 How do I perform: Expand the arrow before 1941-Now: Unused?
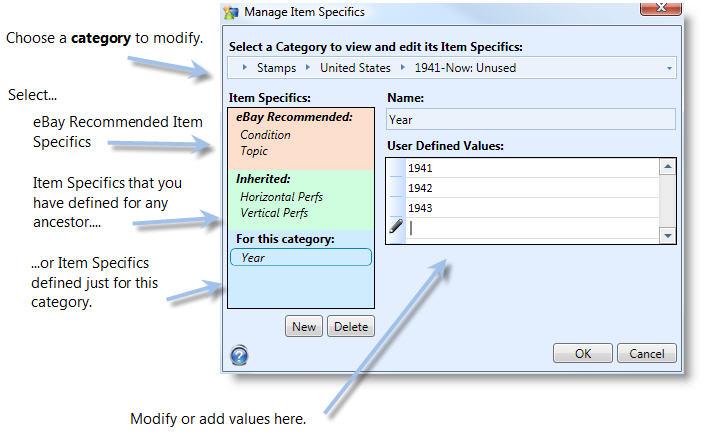(x=403, y=67)
